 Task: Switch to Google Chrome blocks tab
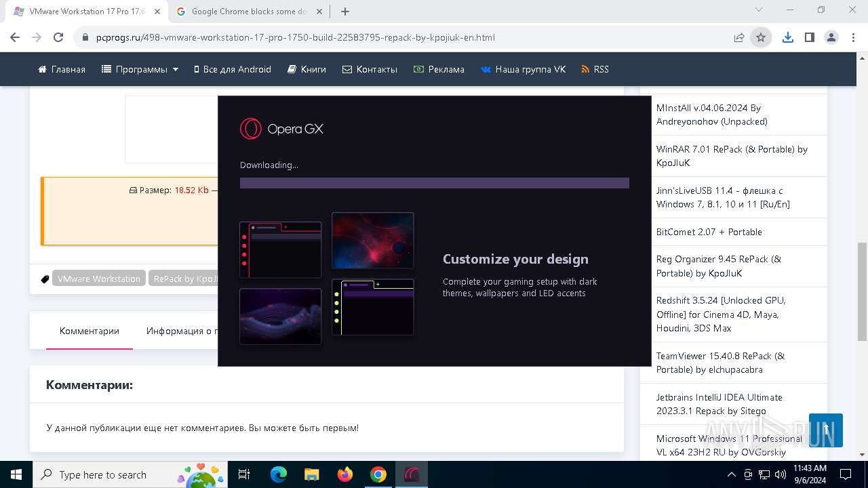250,12
